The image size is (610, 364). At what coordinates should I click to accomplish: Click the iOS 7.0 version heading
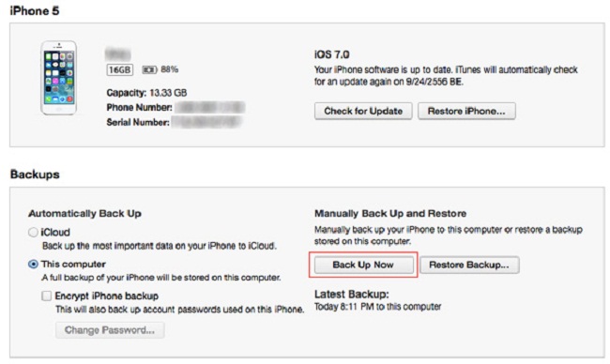pos(332,54)
